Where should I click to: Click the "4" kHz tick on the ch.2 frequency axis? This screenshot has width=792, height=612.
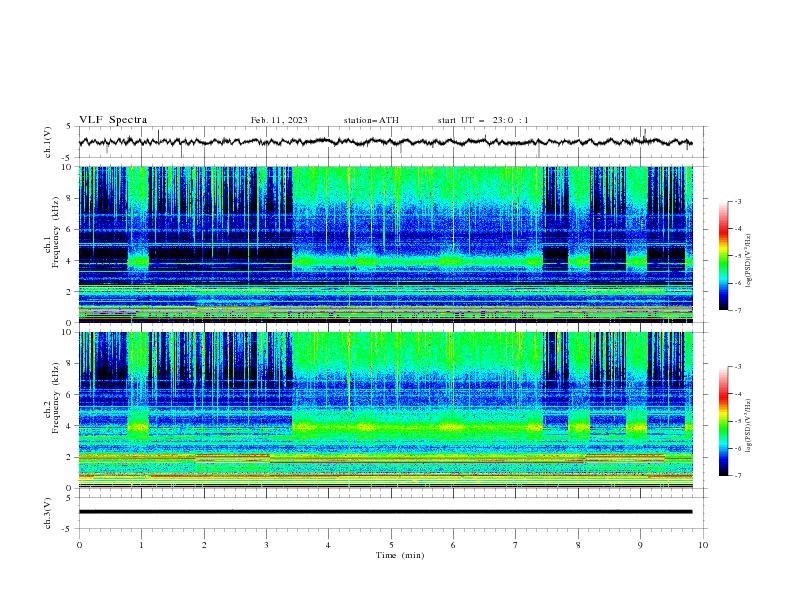pyautogui.click(x=71, y=426)
